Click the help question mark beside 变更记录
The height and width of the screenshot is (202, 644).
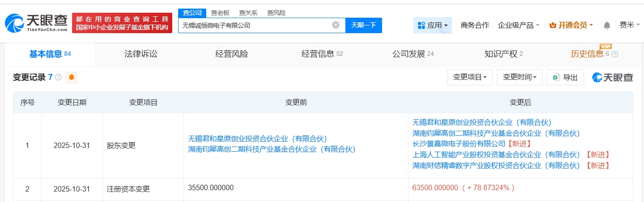pyautogui.click(x=58, y=78)
